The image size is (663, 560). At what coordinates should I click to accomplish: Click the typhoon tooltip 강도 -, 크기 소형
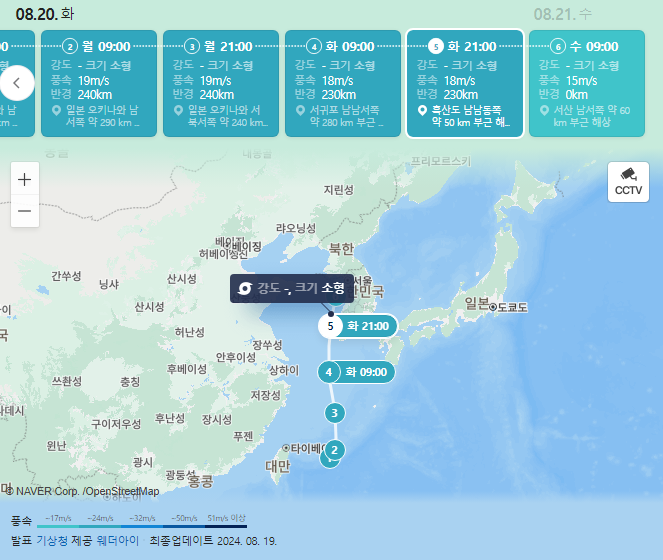tap(292, 288)
